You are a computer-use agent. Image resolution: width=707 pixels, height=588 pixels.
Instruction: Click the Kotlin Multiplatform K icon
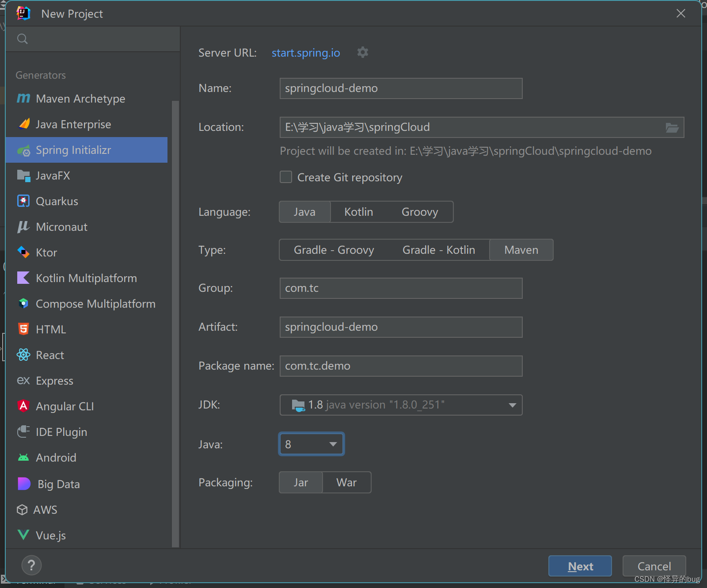click(23, 278)
